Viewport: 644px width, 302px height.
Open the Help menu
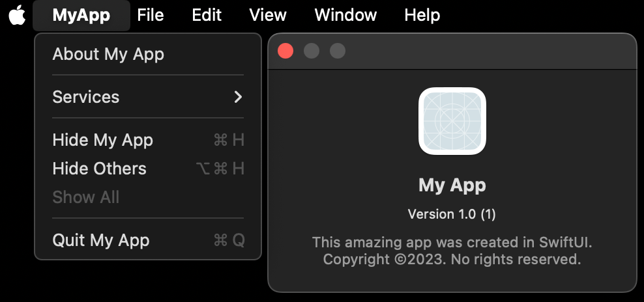422,15
